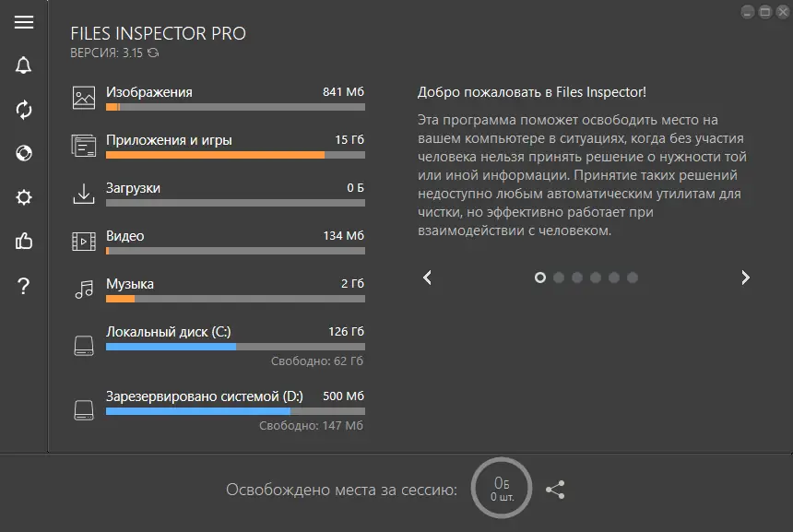Go back using the left carousel arrow
The image size is (793, 532).
coord(427,277)
